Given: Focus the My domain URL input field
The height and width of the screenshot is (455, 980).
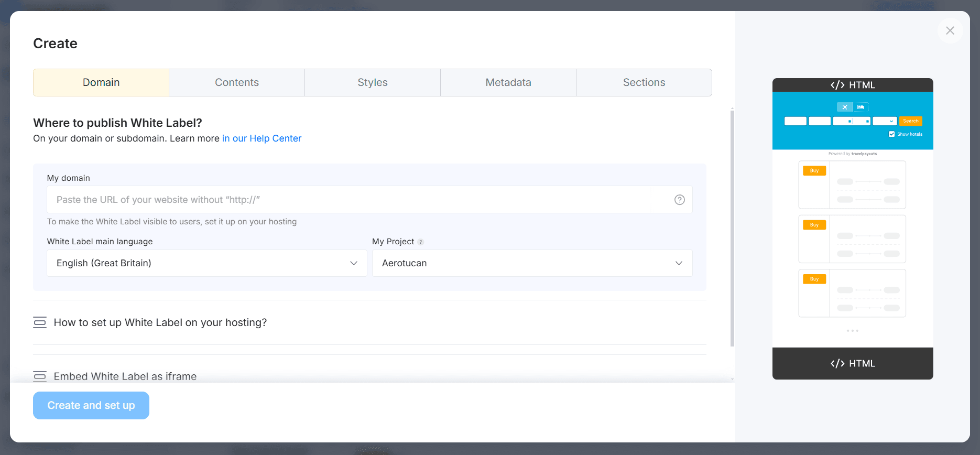Looking at the screenshot, I should click(359, 200).
